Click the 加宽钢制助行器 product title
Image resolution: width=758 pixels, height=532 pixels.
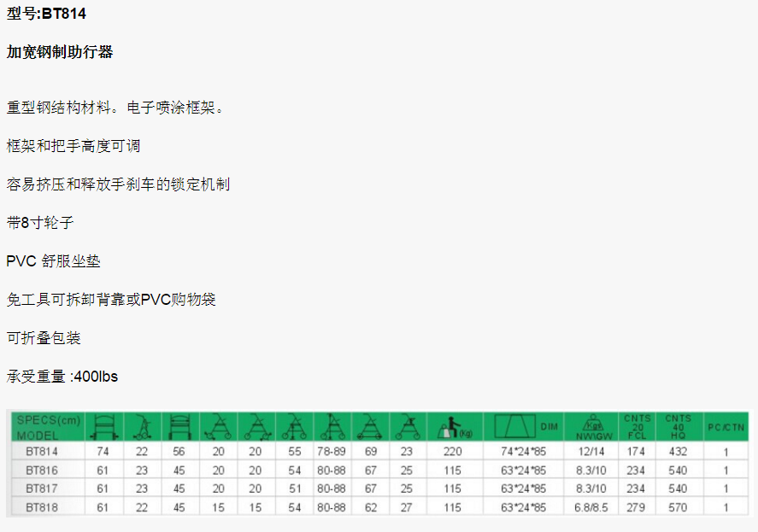click(60, 52)
